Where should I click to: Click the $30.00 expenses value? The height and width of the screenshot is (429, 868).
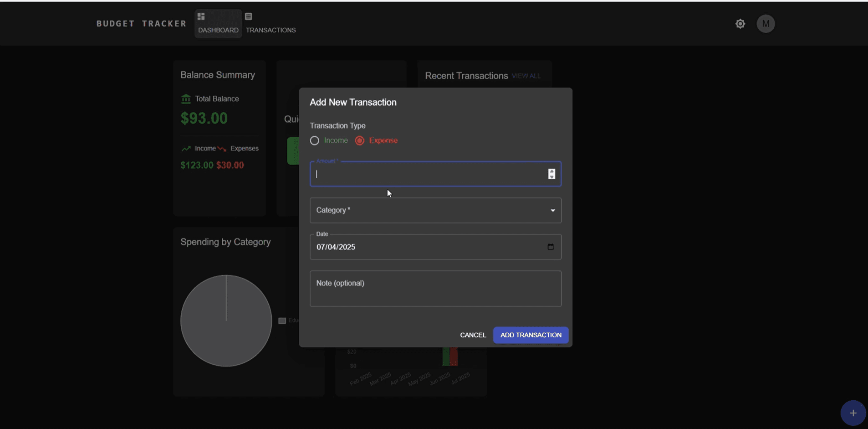[230, 165]
